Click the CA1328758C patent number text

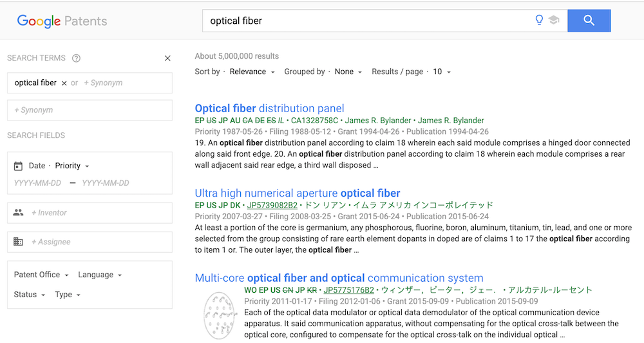point(315,121)
